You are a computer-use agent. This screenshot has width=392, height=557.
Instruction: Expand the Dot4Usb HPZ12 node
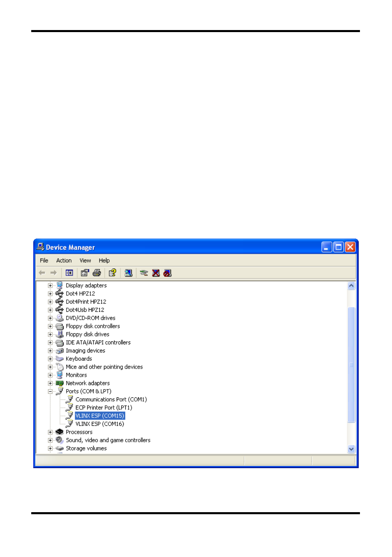click(x=50, y=310)
